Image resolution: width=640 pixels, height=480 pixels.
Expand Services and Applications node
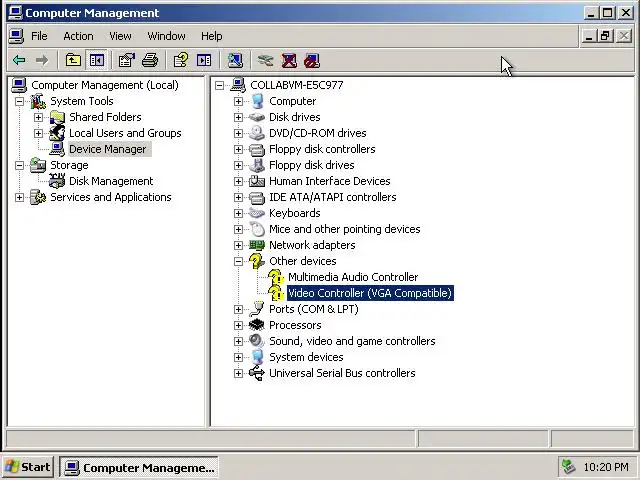[19, 197]
